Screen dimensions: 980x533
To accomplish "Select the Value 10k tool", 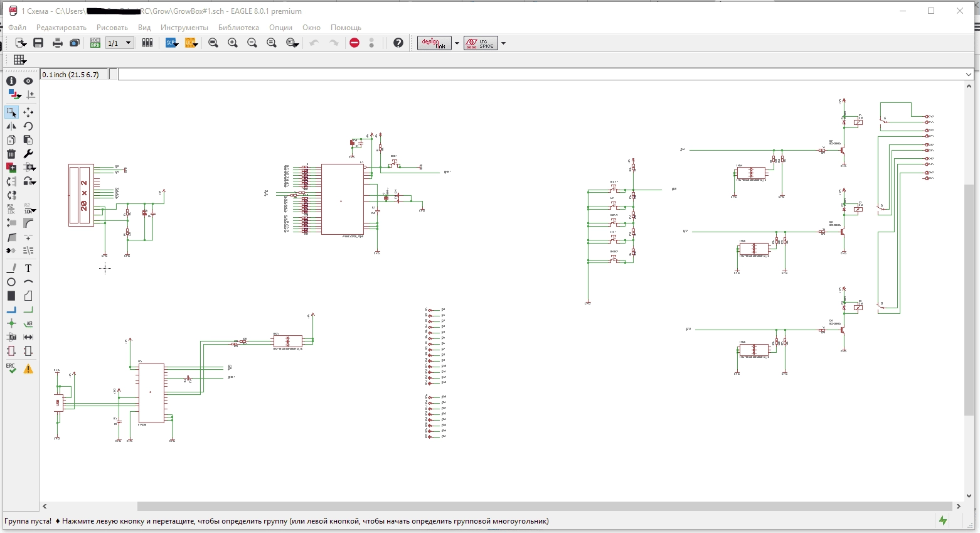I will [29, 209].
